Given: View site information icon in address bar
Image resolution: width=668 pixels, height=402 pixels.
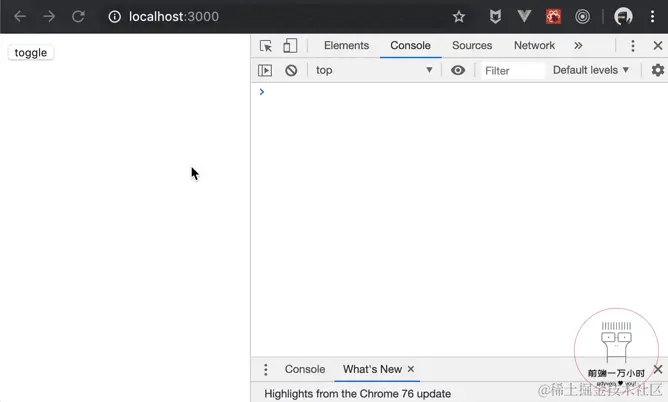Looking at the screenshot, I should pos(115,17).
